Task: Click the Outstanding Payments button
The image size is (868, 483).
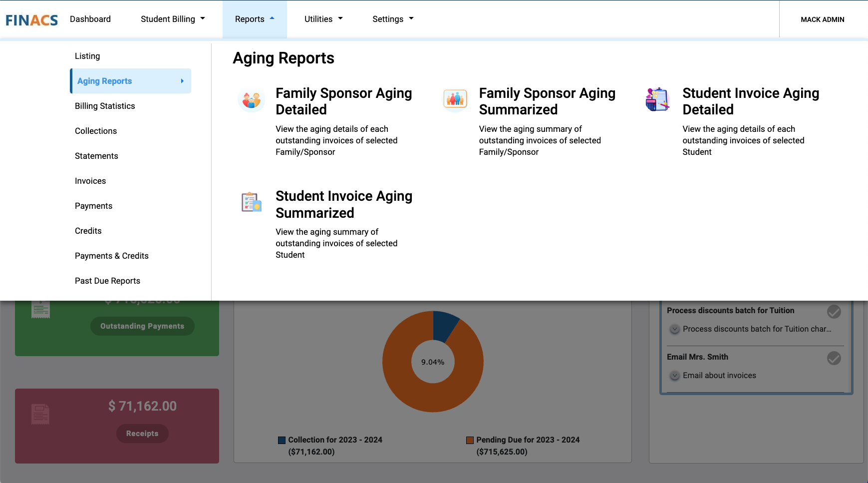Action: (142, 326)
